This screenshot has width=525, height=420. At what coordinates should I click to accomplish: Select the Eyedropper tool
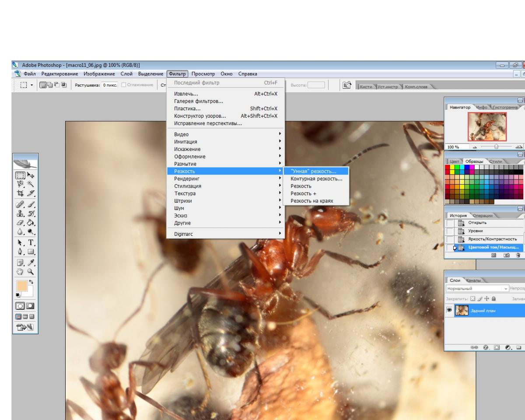[x=31, y=262]
